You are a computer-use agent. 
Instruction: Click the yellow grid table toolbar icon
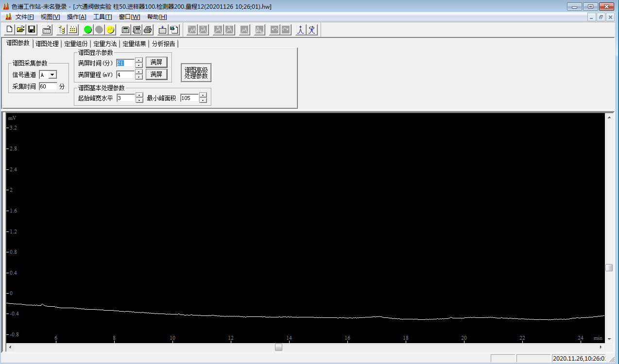pyautogui.click(x=73, y=30)
